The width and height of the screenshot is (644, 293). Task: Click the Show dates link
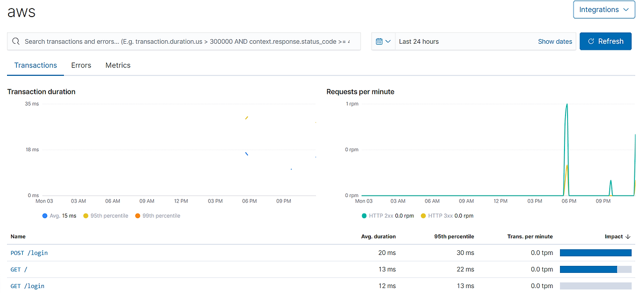555,41
